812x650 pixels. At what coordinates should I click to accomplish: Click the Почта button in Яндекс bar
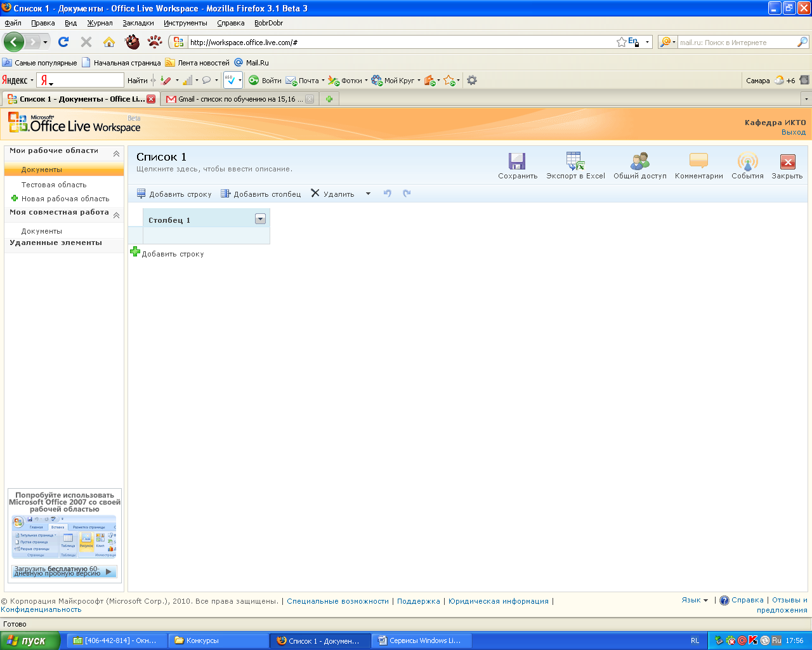(304, 81)
